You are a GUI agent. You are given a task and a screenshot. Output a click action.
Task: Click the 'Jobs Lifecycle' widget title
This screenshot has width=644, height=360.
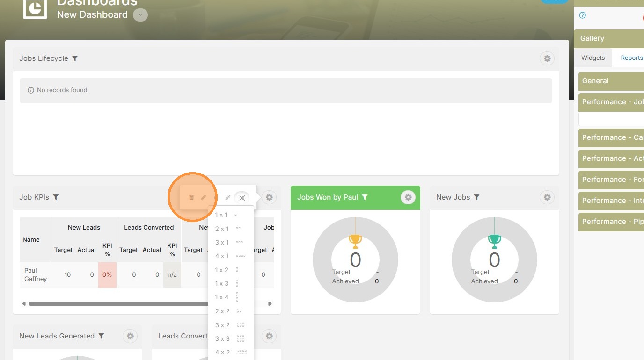coord(44,58)
